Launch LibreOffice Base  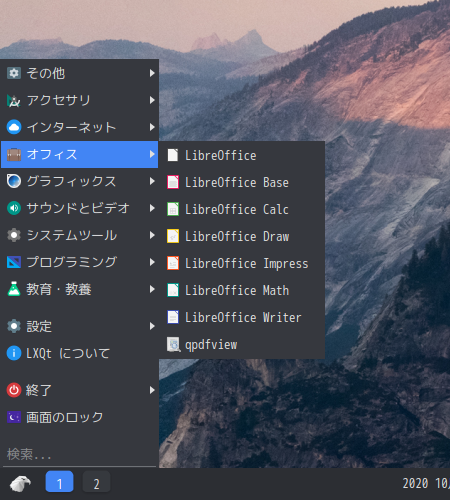click(242, 183)
